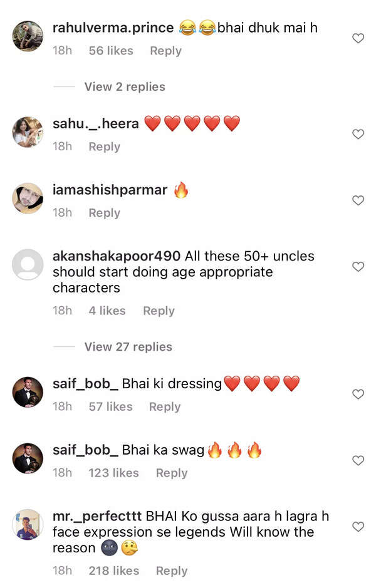Open akanshakapoor490's username link

pyautogui.click(x=117, y=257)
